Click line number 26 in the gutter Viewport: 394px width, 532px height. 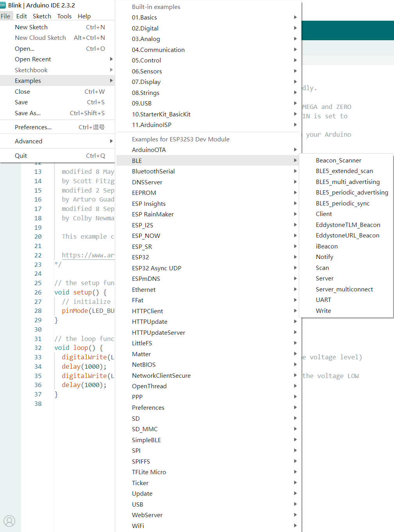[x=38, y=293]
